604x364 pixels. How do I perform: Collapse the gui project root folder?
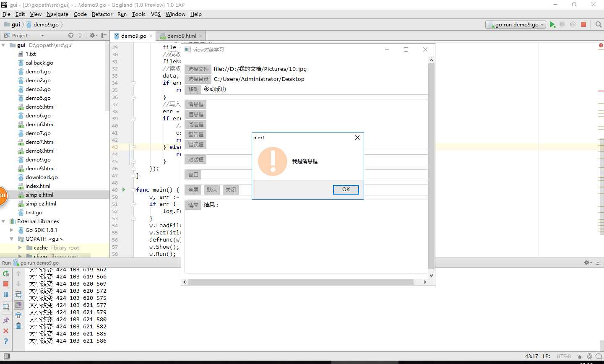(x=4, y=45)
